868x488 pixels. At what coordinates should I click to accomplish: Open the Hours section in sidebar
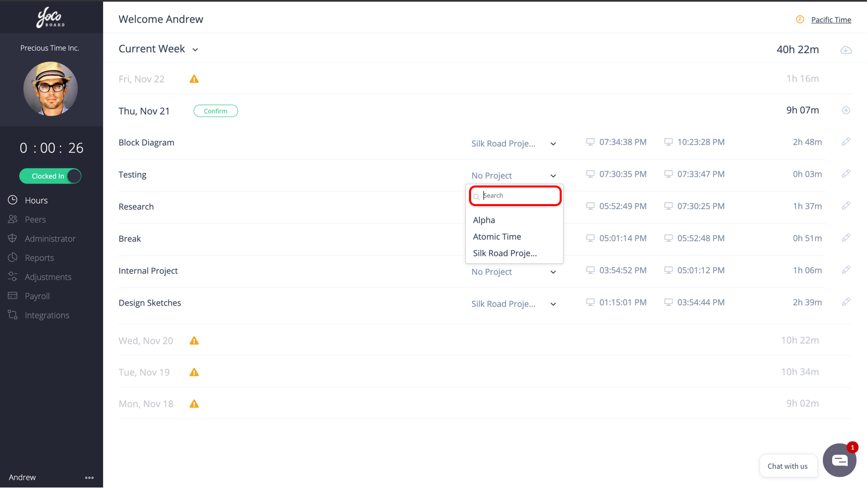click(x=36, y=200)
